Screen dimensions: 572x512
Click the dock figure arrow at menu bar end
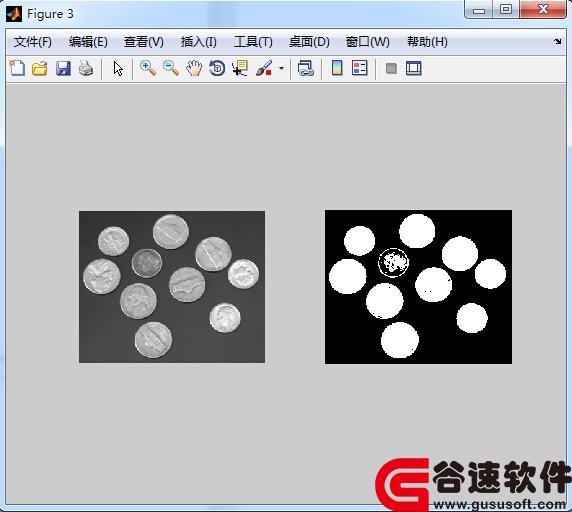click(x=557, y=42)
